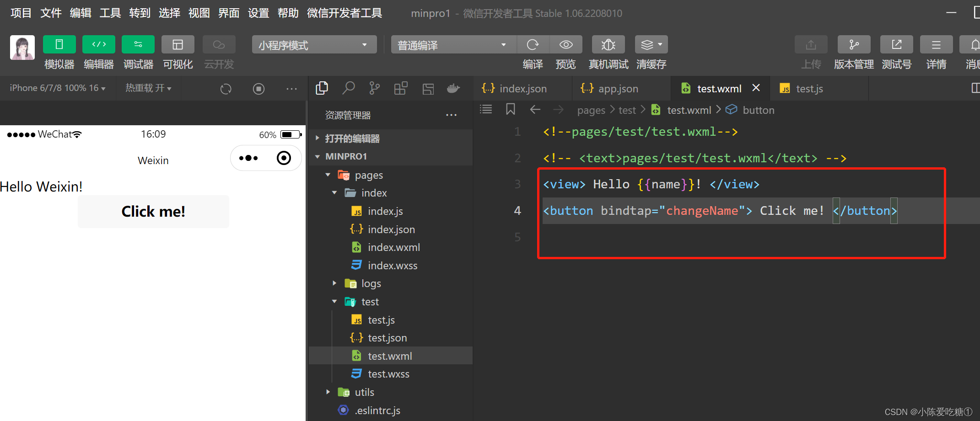This screenshot has width=980, height=421.
Task: Click the 上传 upload icon
Action: pyautogui.click(x=811, y=44)
